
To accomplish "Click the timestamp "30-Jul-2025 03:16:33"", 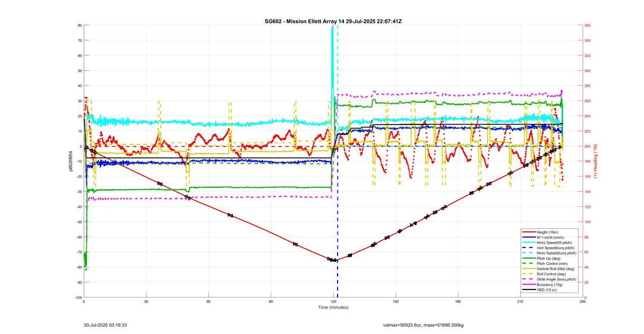I will tap(105, 325).
